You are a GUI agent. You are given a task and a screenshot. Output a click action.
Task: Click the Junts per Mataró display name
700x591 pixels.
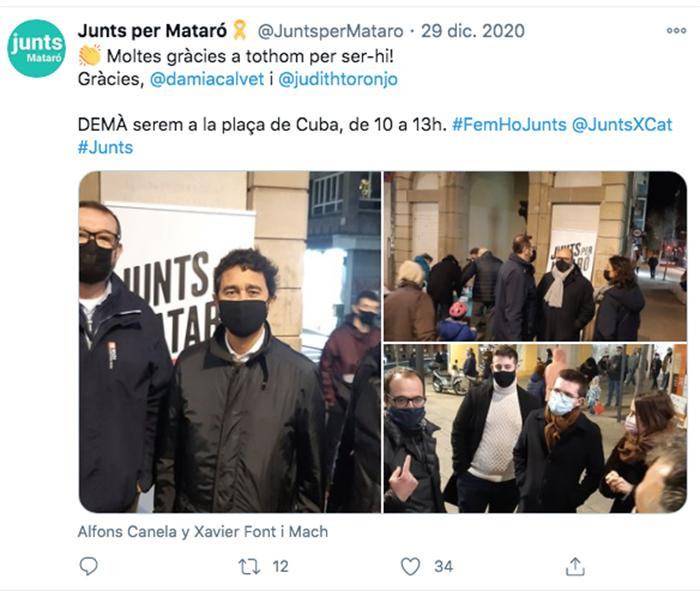tap(153, 31)
